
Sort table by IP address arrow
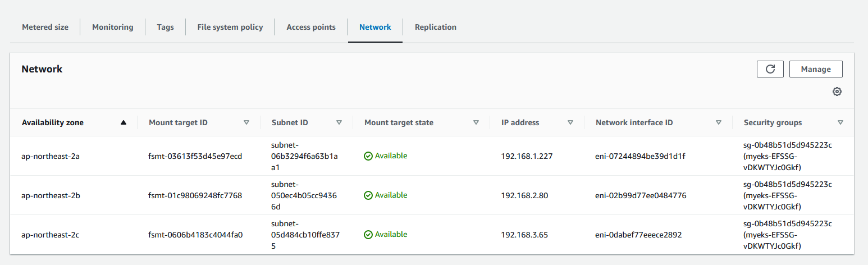click(x=570, y=122)
